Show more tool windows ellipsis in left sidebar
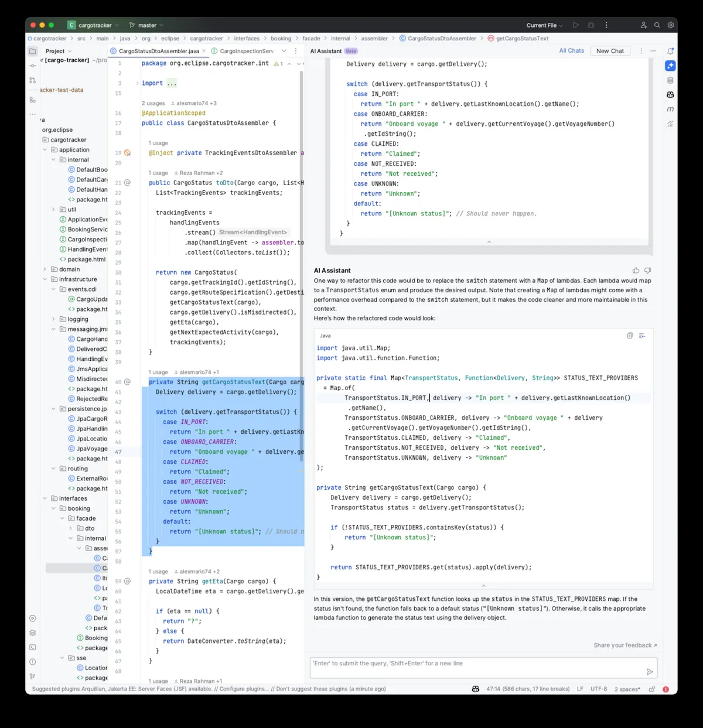This screenshot has height=728, width=703. [33, 114]
